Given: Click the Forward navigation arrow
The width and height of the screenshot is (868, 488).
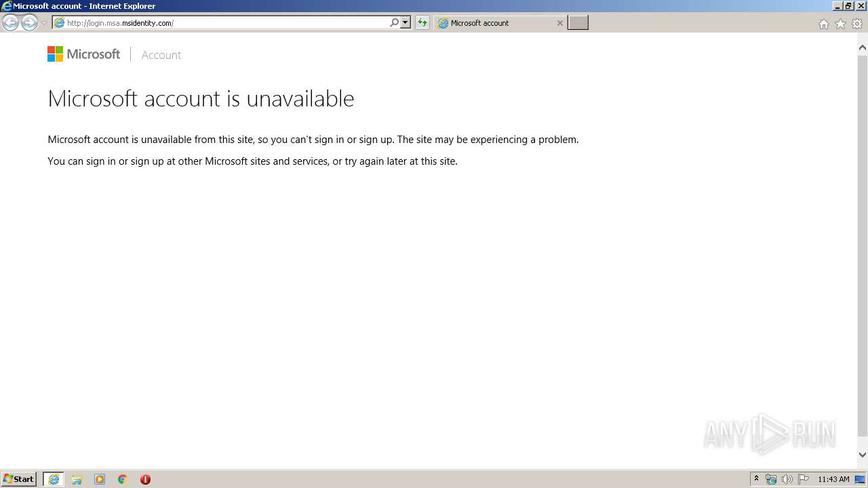Looking at the screenshot, I should [x=29, y=23].
